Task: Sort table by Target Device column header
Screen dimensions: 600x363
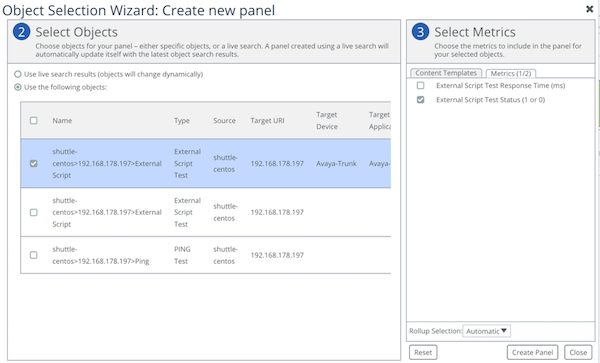Action: 327,120
